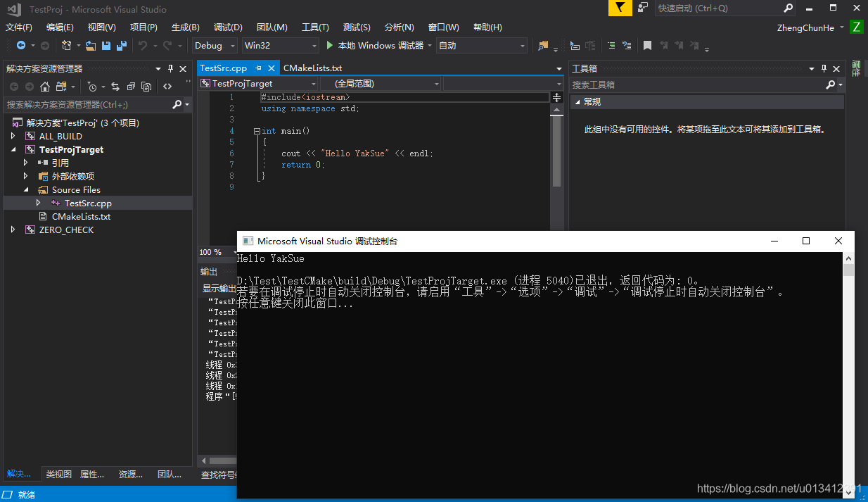Click the send feedback icon in title bar
This screenshot has width=868, height=502.
[x=643, y=8]
